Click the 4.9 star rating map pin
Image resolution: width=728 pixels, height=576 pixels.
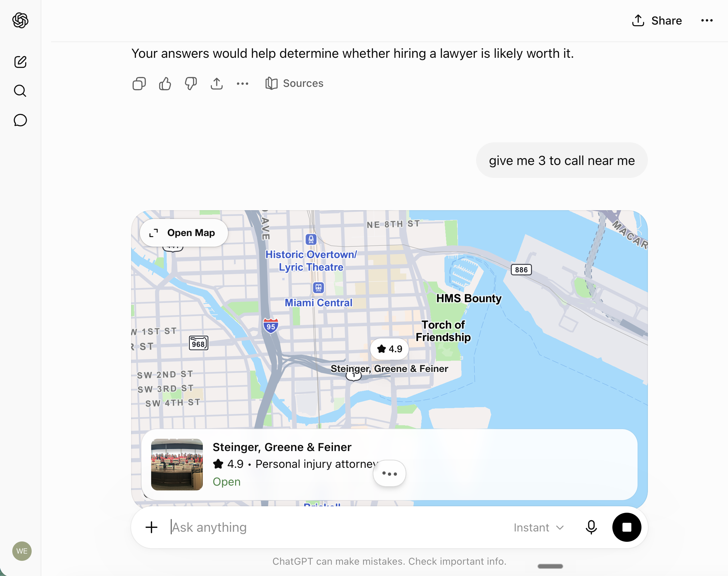coord(389,349)
